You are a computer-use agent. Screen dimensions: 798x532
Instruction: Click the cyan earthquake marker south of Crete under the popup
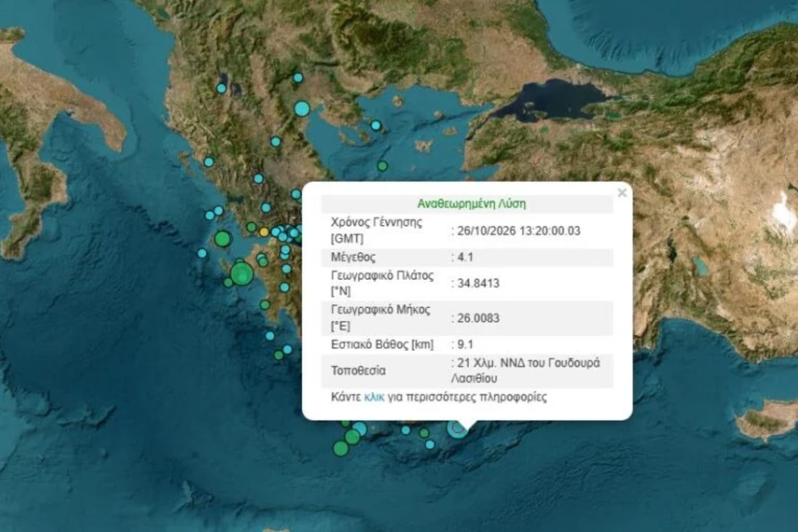coord(456,429)
